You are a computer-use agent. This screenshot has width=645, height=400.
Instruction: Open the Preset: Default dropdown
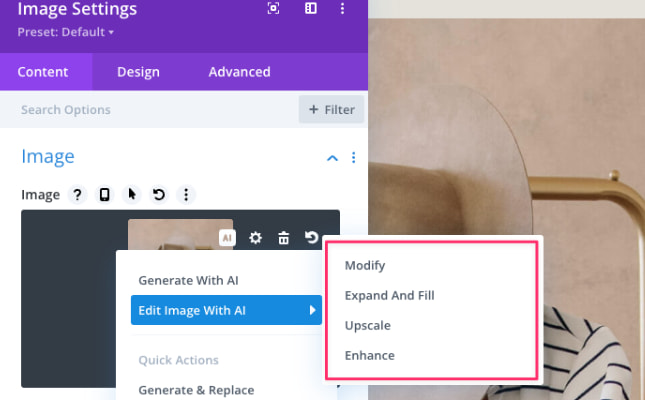click(66, 32)
